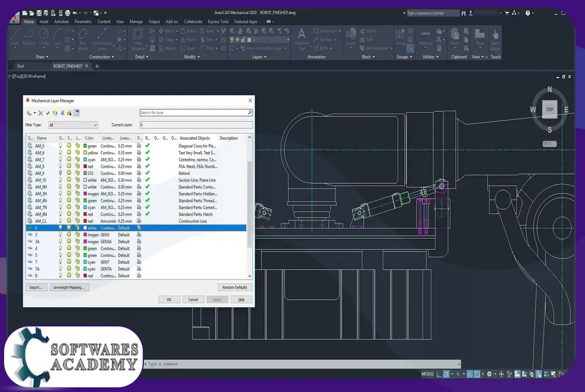
Task: Expand the Modify panel dropdown
Action: (x=192, y=57)
